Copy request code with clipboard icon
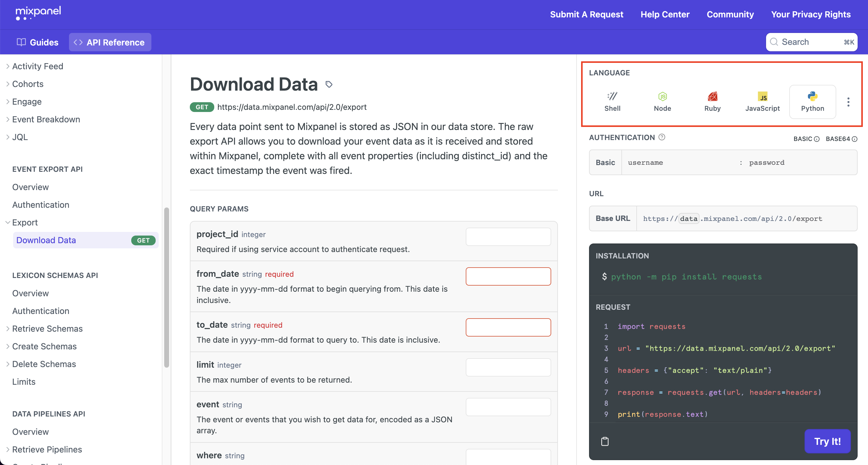868x465 pixels. coord(605,441)
